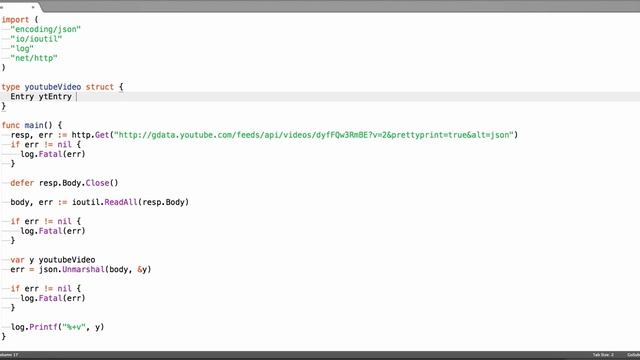Image resolution: width=640 pixels, height=360 pixels.
Task: Click the import keyword
Action: point(15,20)
